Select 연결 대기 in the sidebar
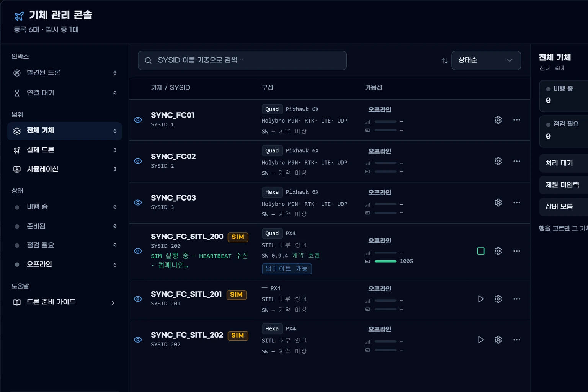 (x=64, y=93)
